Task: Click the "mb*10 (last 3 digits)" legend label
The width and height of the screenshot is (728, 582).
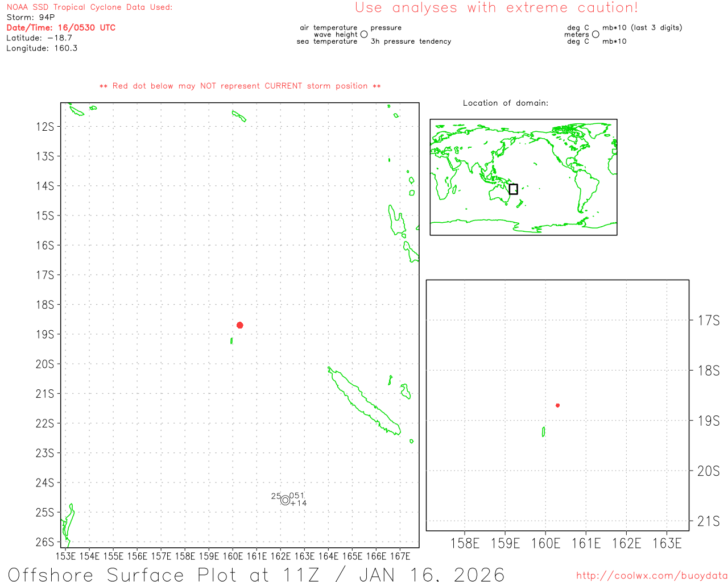Action: [642, 28]
